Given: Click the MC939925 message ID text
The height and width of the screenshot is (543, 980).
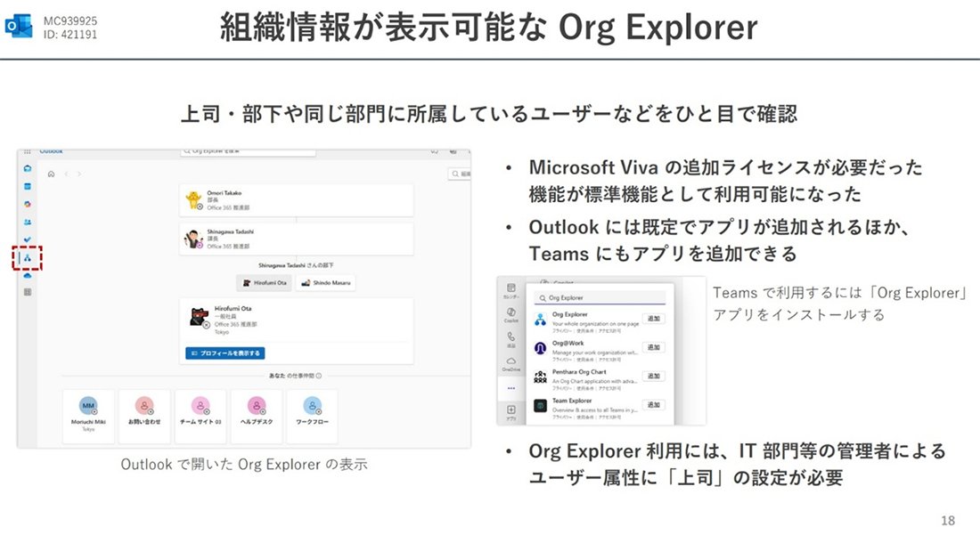Looking at the screenshot, I should click(x=70, y=21).
